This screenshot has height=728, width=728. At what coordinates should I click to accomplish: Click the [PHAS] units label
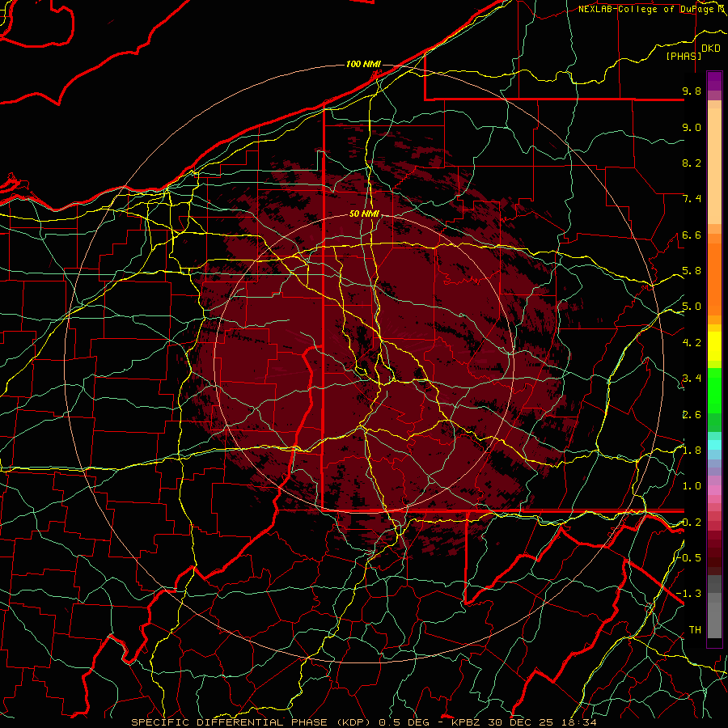(684, 56)
